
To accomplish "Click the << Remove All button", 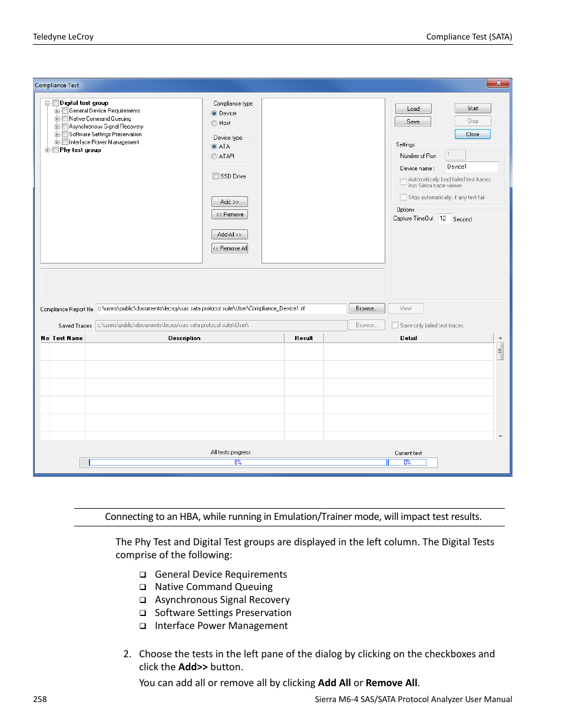I will [230, 248].
